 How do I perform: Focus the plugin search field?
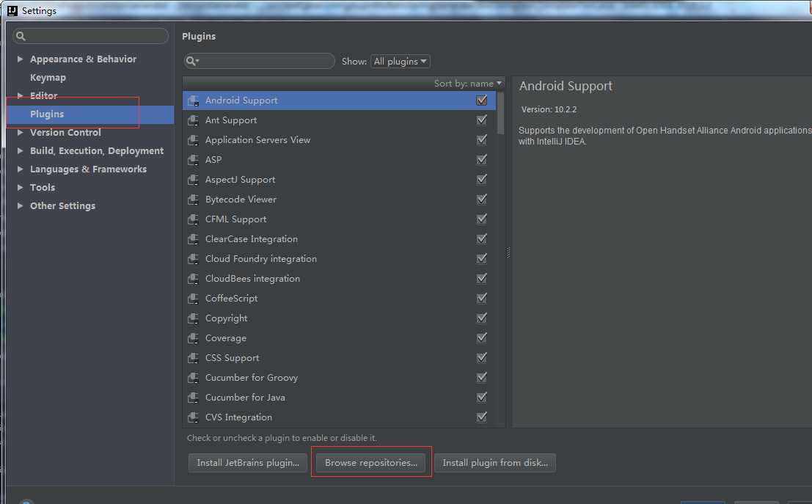pyautogui.click(x=260, y=61)
